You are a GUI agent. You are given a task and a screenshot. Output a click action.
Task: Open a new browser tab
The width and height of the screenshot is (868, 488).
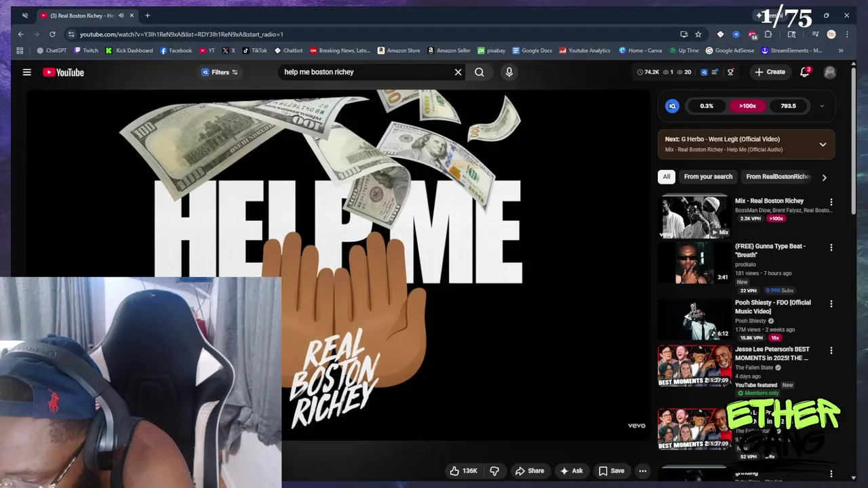pos(147,15)
